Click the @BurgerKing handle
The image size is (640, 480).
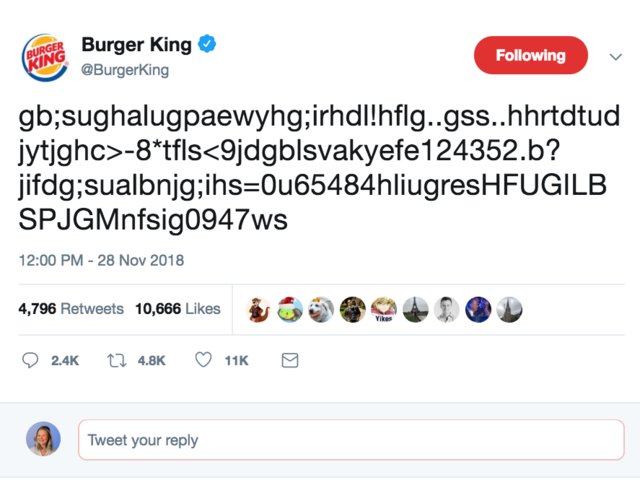[125, 70]
